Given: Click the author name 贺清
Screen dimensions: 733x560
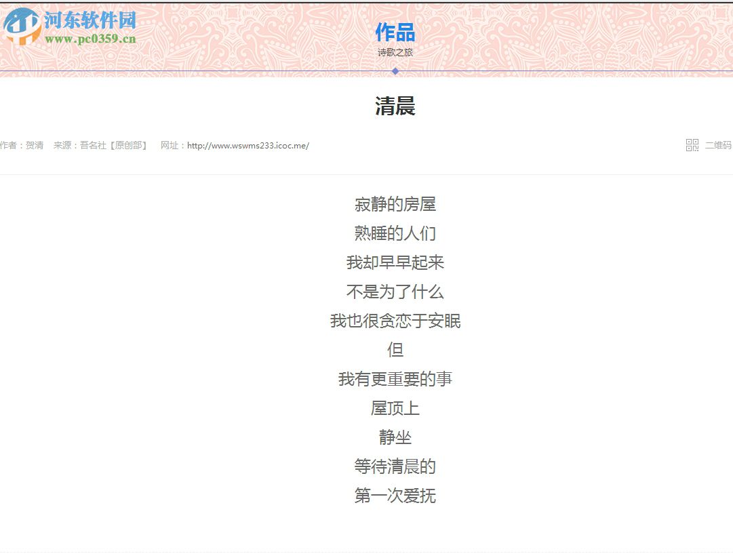Looking at the screenshot, I should point(33,145).
